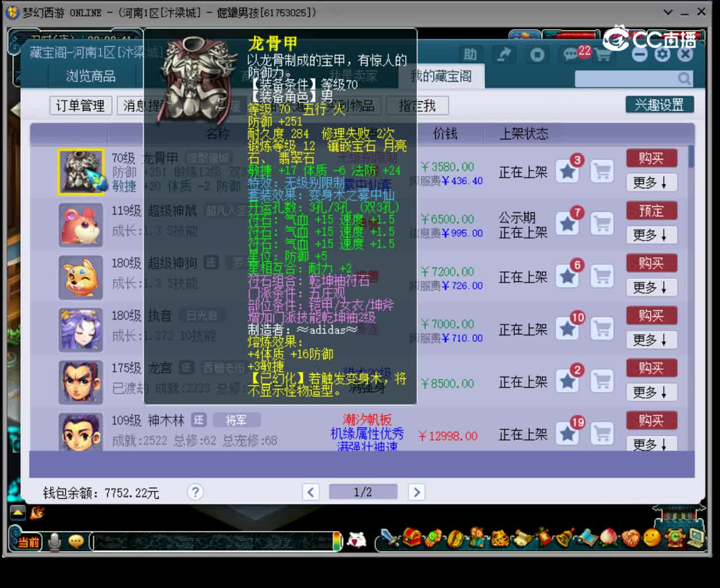Select the 神木林 character thumbnail
Viewport: 720px width, 588px height.
point(81,432)
